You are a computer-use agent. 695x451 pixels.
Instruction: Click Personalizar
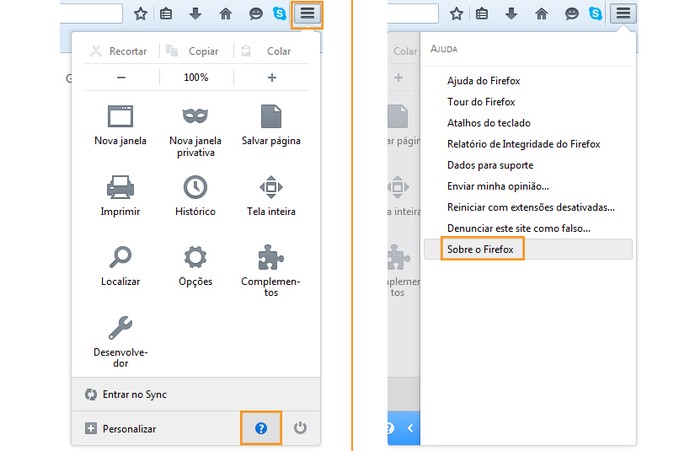121,428
